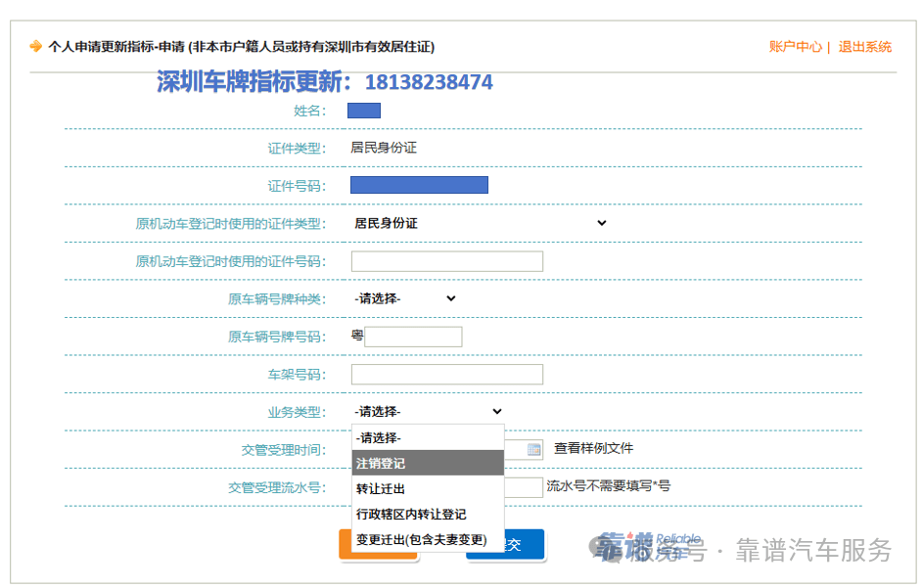The height and width of the screenshot is (588, 922).
Task: Click the 交管受理流水号 input field
Action: click(524, 487)
